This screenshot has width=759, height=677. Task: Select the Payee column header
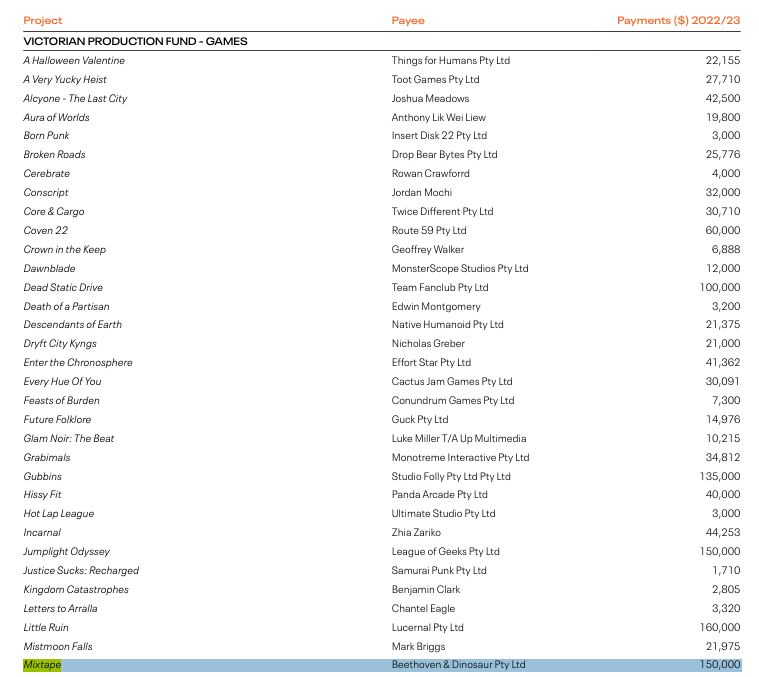[408, 20]
